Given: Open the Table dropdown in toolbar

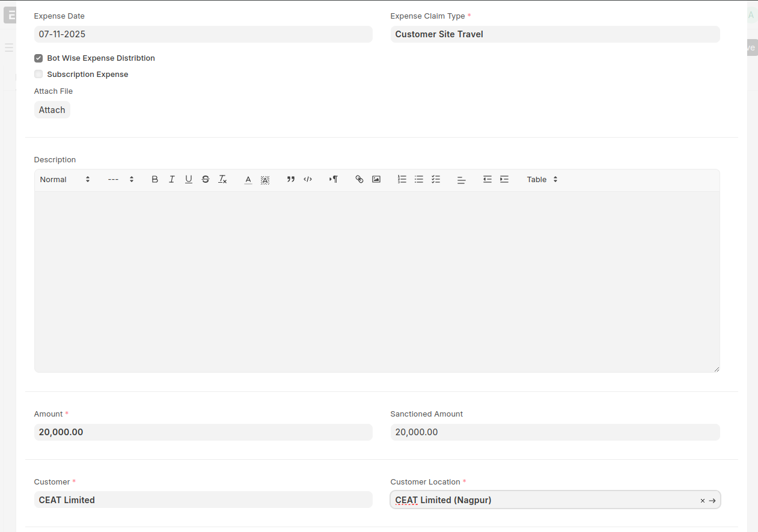Looking at the screenshot, I should [x=542, y=179].
